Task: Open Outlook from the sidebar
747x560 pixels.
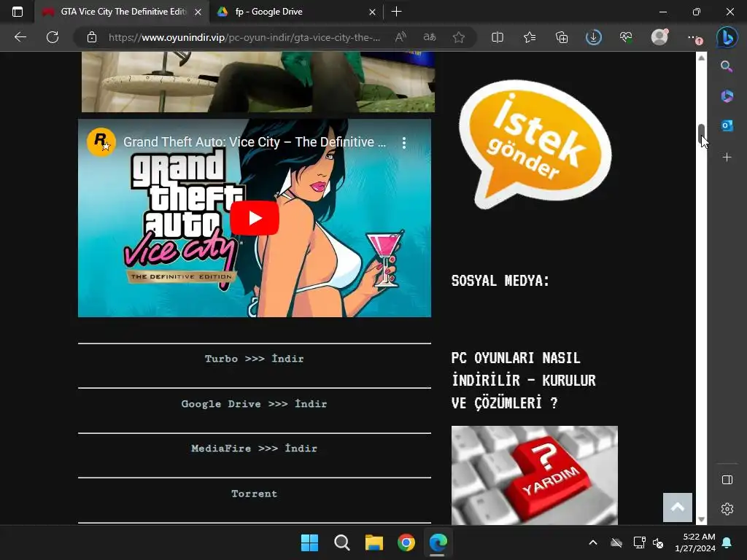Action: coord(727,125)
